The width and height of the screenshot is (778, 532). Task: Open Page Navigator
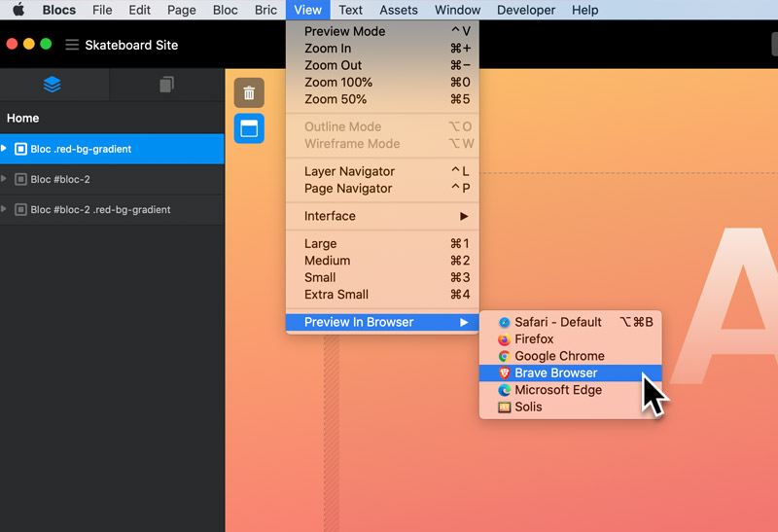[382, 188]
